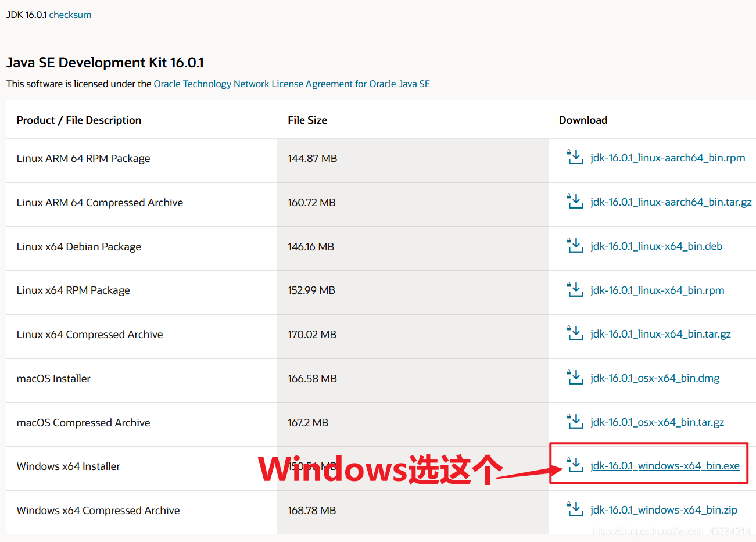Click download icon for osx-x64_bin.dmg
The image size is (756, 542).
point(575,377)
